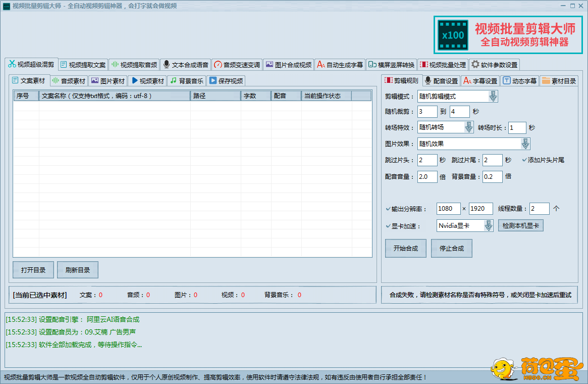Click the 刷新目录 button

(x=78, y=270)
